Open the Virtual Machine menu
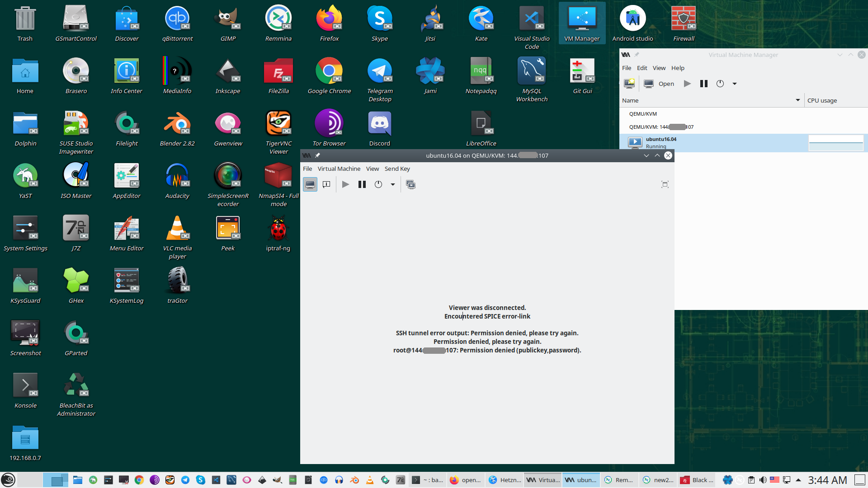 [339, 169]
